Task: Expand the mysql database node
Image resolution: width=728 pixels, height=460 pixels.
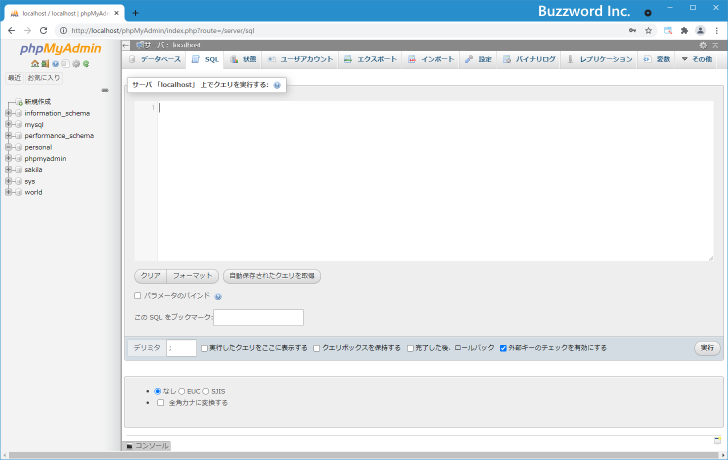Action: [x=8, y=124]
